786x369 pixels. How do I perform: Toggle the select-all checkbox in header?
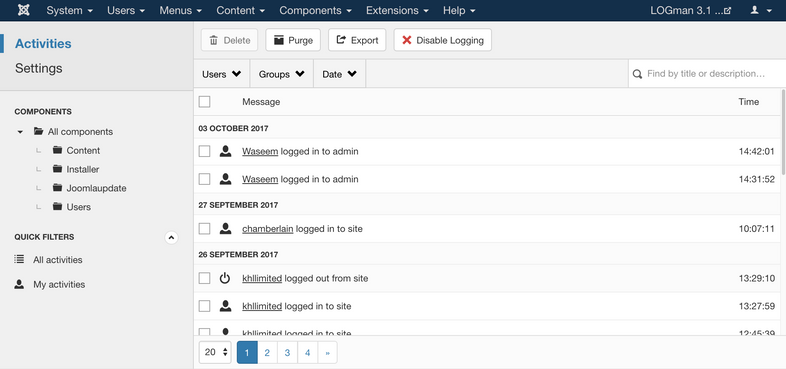point(204,102)
